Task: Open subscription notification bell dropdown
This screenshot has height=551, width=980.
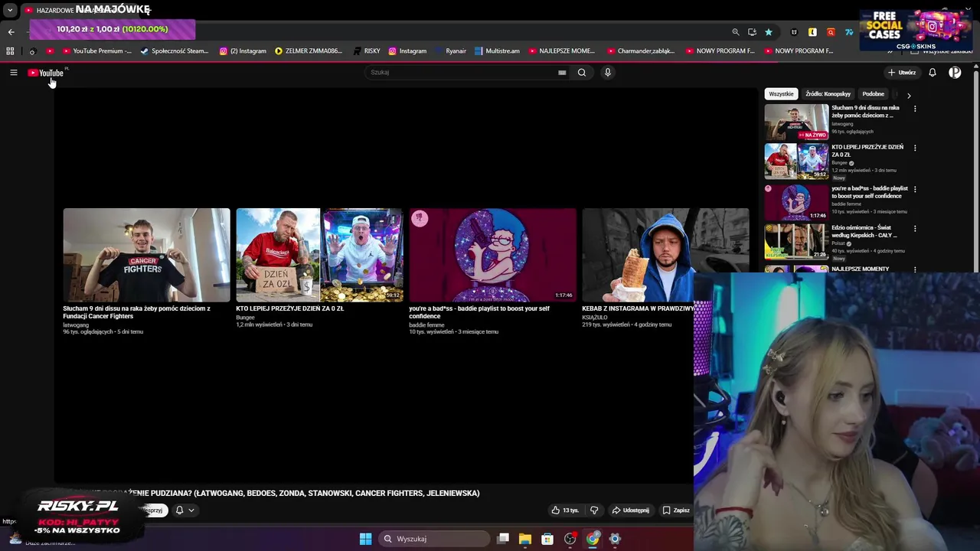Action: [184, 510]
